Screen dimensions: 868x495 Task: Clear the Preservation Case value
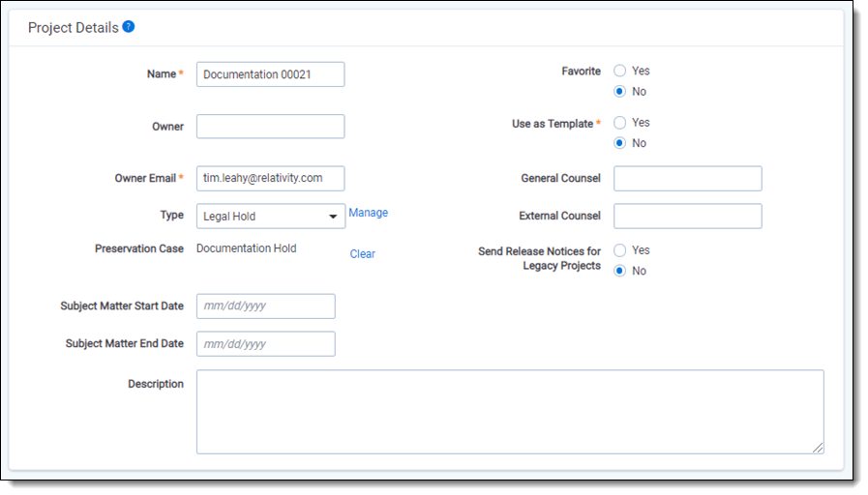tap(363, 254)
